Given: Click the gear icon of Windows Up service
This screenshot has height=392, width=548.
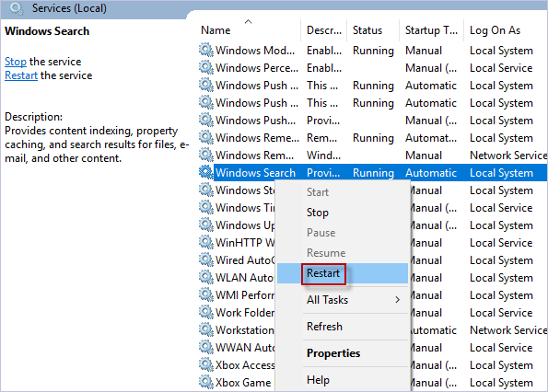Looking at the screenshot, I should pos(206,225).
